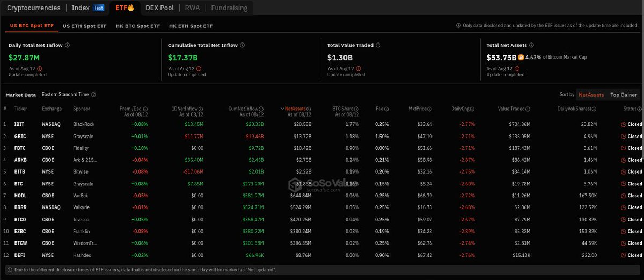Image resolution: width=644 pixels, height=280 pixels.
Task: Open info icon beside Daily Total Net Inflow
Action: tap(68, 45)
